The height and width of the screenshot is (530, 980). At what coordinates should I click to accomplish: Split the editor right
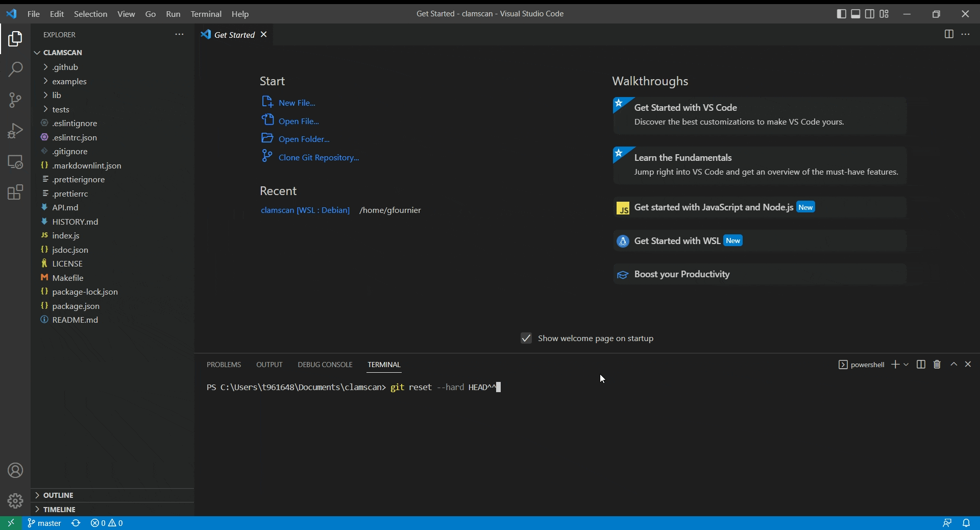[x=949, y=34]
